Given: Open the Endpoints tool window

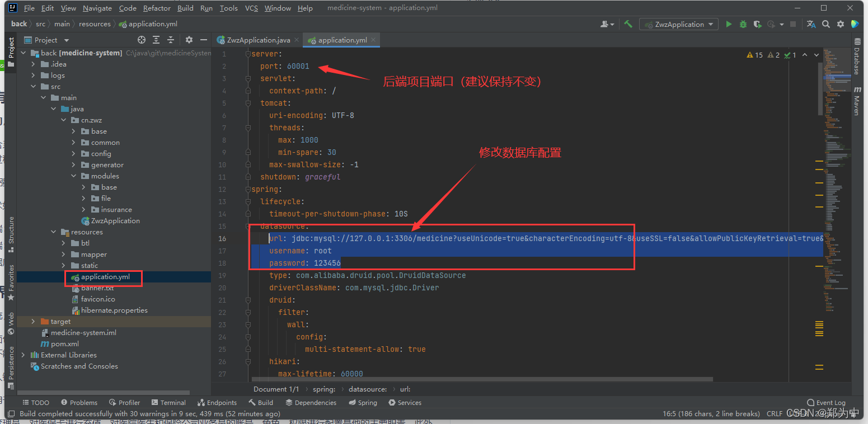Looking at the screenshot, I should click(x=217, y=402).
